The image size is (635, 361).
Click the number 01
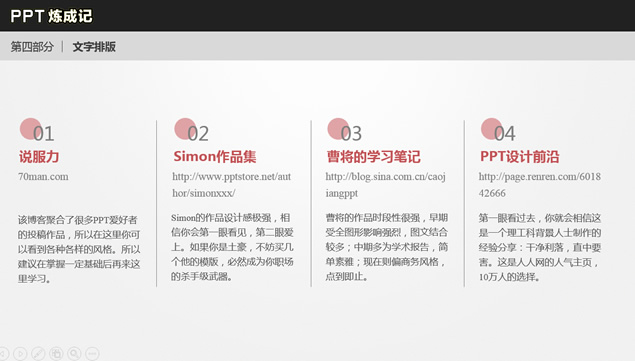[43, 134]
